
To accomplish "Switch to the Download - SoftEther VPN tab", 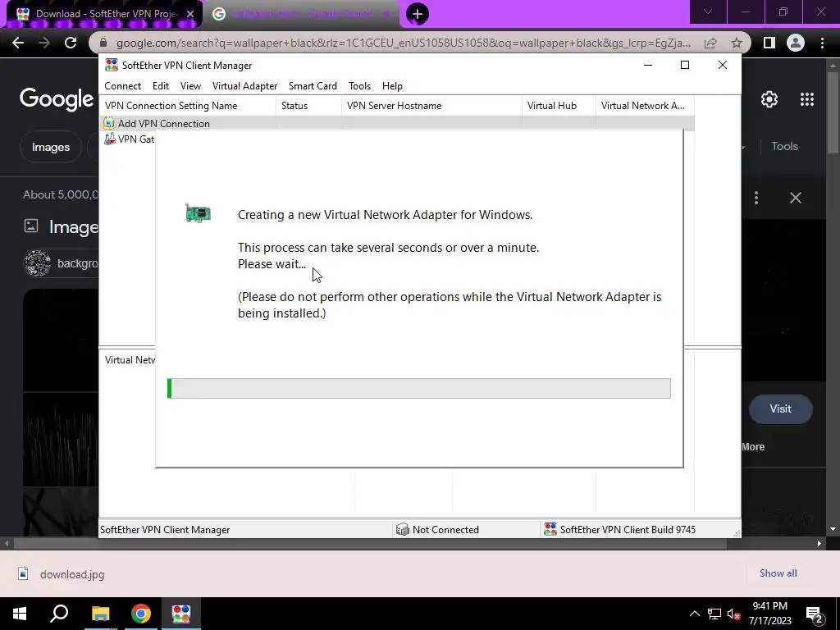I will [x=104, y=14].
